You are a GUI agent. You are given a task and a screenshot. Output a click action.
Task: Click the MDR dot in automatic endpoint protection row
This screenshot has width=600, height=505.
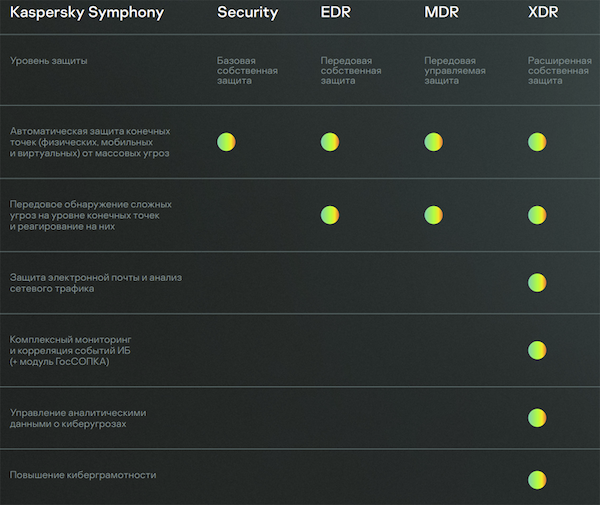coord(433,142)
